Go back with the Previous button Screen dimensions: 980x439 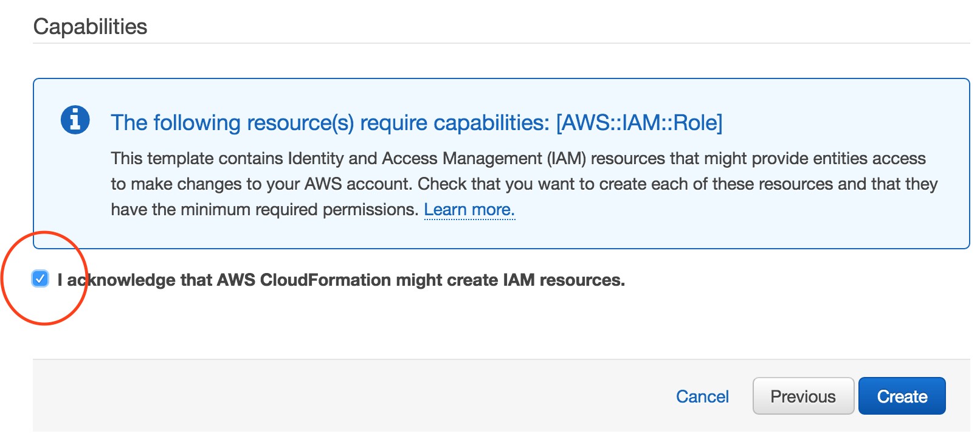click(x=802, y=396)
